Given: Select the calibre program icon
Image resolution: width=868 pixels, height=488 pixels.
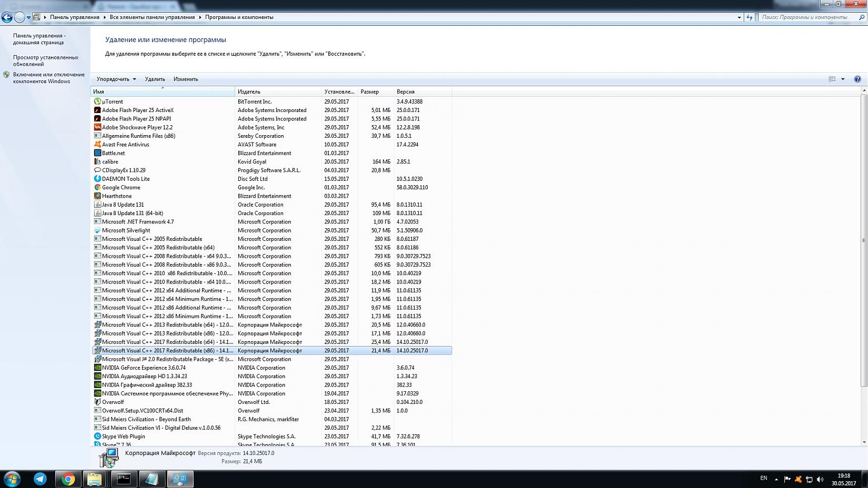Looking at the screenshot, I should coord(97,161).
